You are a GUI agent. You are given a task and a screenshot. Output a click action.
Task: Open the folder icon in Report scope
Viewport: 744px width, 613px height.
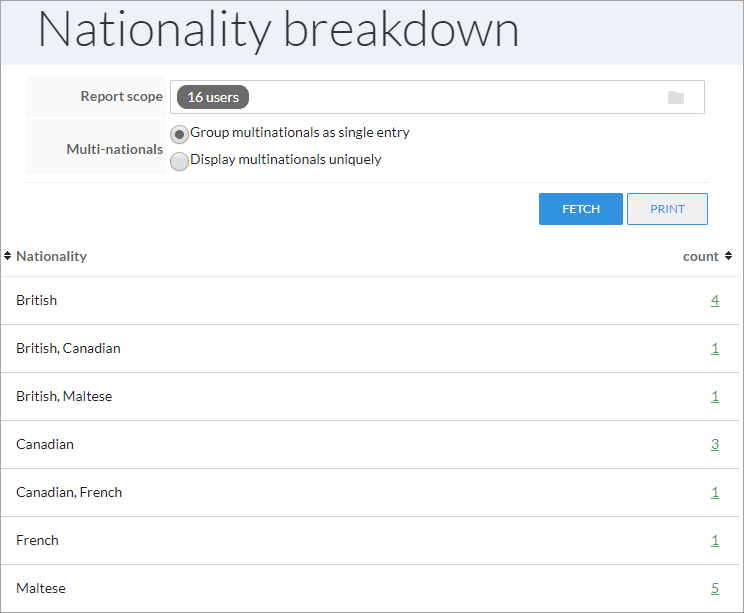pyautogui.click(x=676, y=98)
